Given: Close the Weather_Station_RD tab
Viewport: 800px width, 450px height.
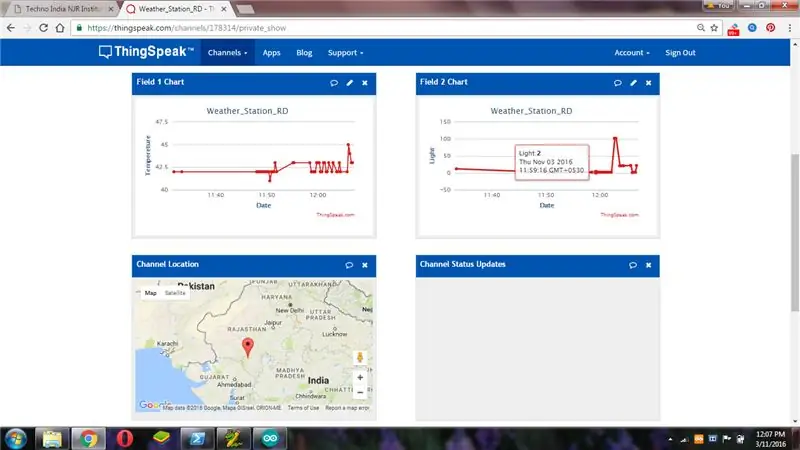Looking at the screenshot, I should click(223, 9).
